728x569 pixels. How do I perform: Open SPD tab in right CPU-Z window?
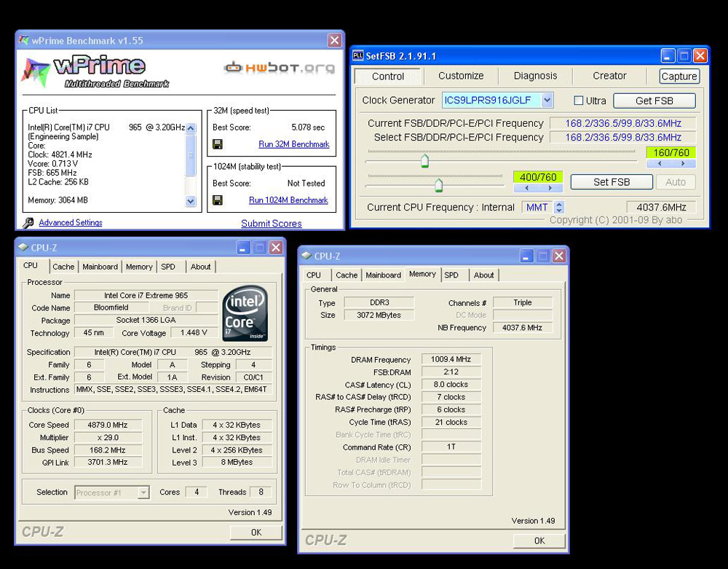pyautogui.click(x=451, y=275)
